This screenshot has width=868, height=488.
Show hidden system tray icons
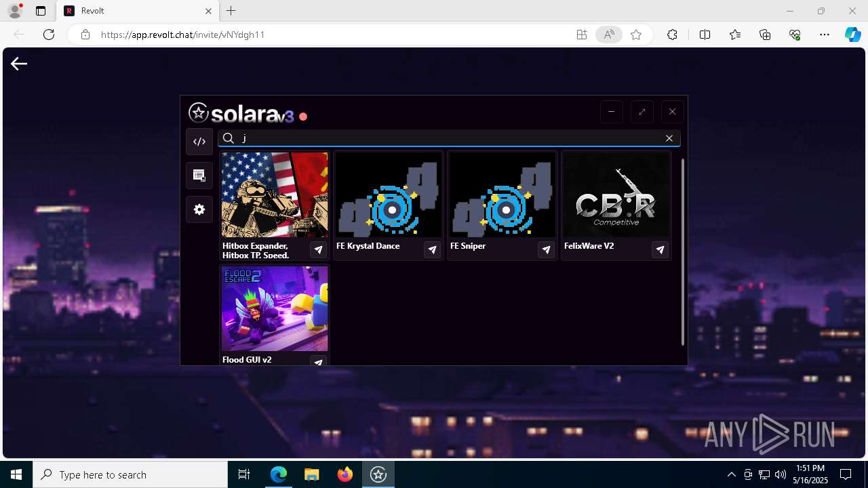coord(731,474)
